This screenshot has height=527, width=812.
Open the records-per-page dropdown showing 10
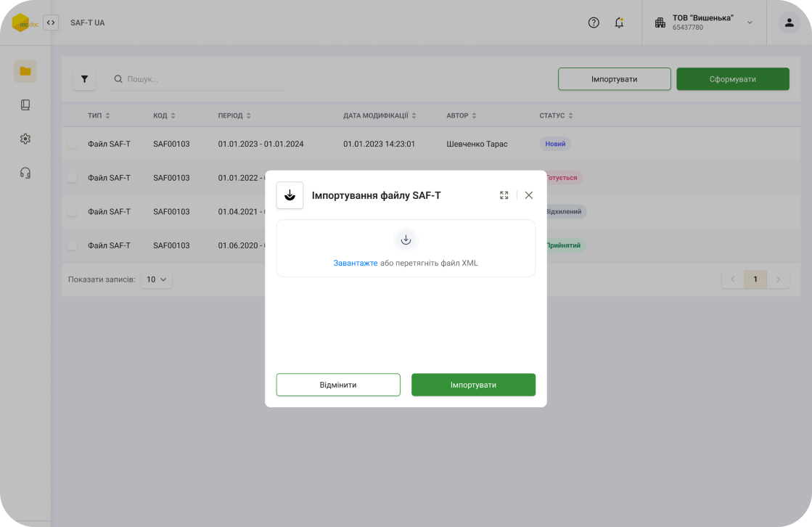(157, 279)
